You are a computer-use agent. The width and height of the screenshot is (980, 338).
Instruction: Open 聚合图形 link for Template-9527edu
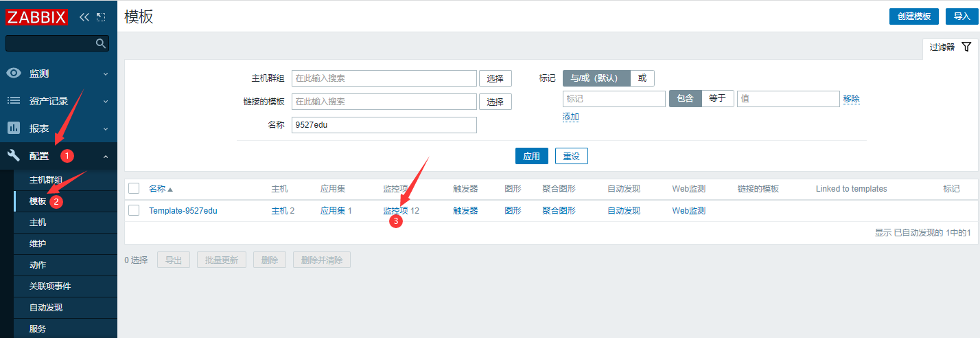tap(559, 211)
